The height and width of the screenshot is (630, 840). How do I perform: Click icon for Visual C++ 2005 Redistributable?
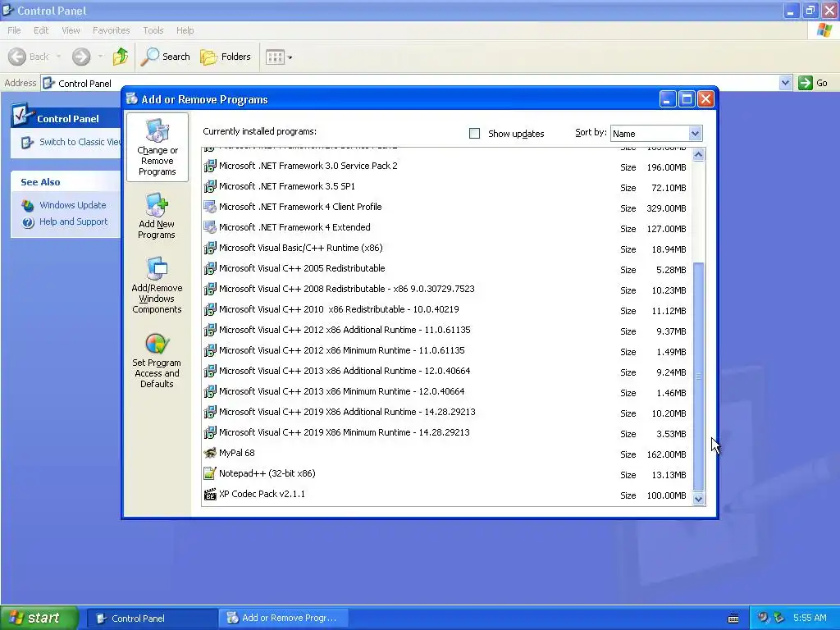click(210, 268)
